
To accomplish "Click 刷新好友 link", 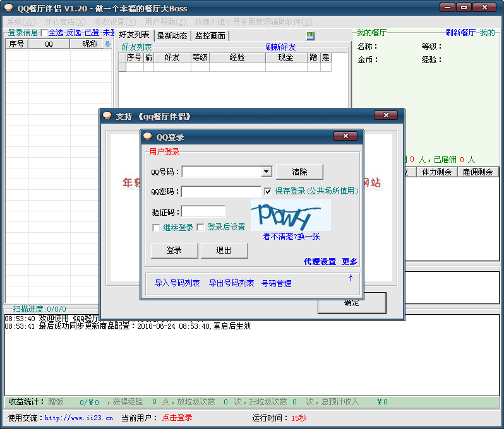I will pos(280,47).
